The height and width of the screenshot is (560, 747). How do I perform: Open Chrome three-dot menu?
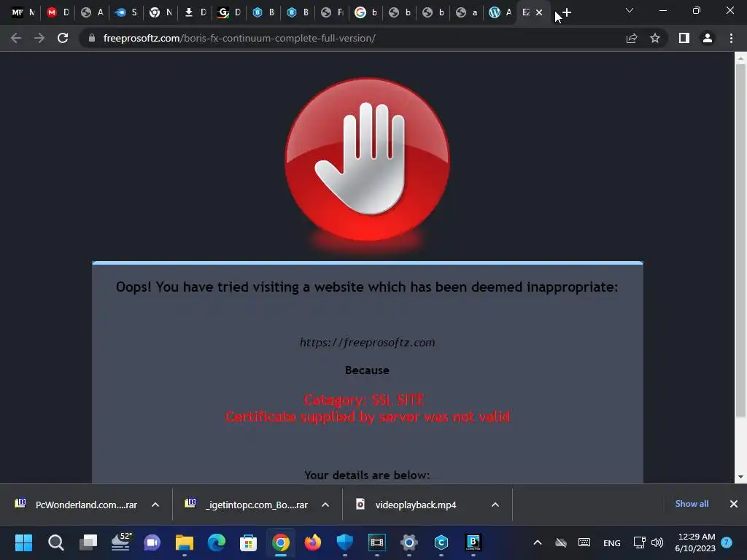731,38
